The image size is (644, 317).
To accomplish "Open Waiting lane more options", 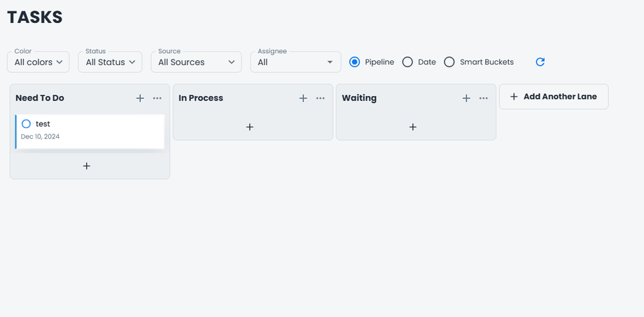I will pos(484,99).
